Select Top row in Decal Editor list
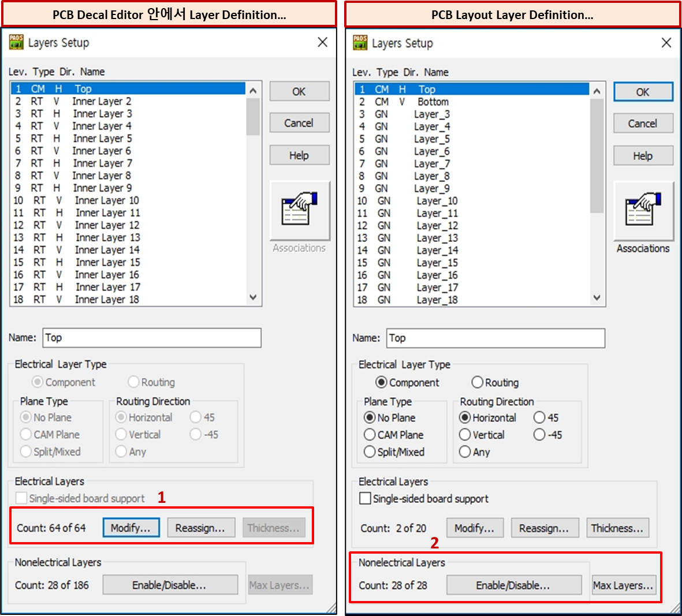Screen dimensions: 682x616 [128, 89]
